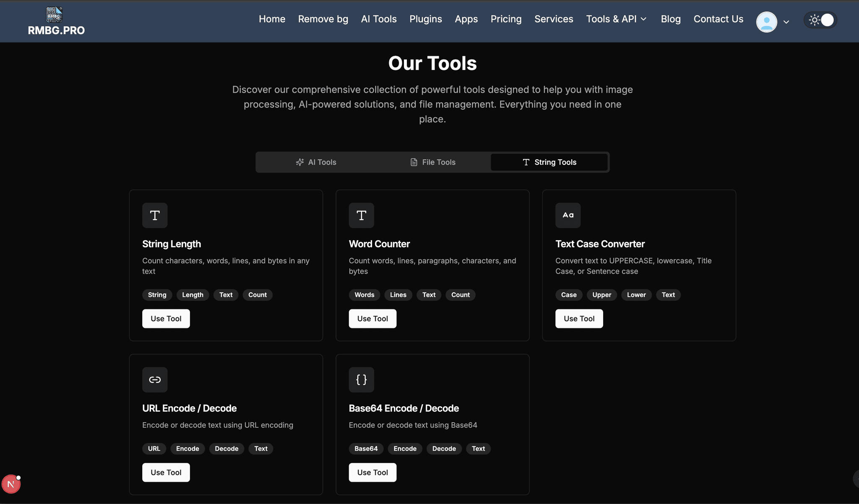This screenshot has height=504, width=859.
Task: Expand the Tools & API dropdown
Action: (x=616, y=19)
